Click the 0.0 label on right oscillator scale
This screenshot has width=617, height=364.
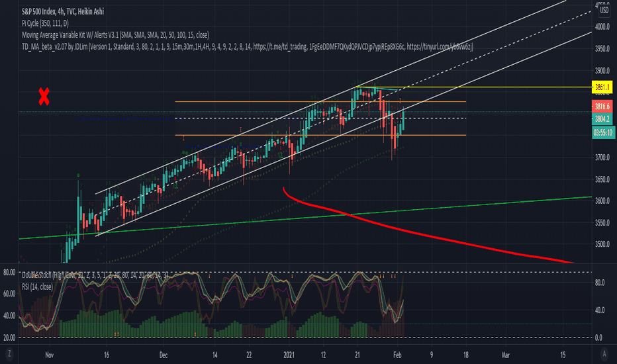(x=598, y=338)
